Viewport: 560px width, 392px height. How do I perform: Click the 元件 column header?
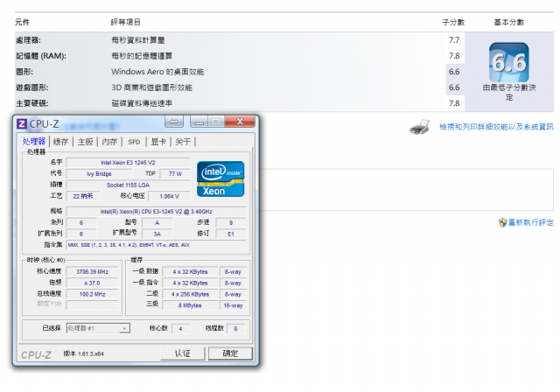pos(22,22)
